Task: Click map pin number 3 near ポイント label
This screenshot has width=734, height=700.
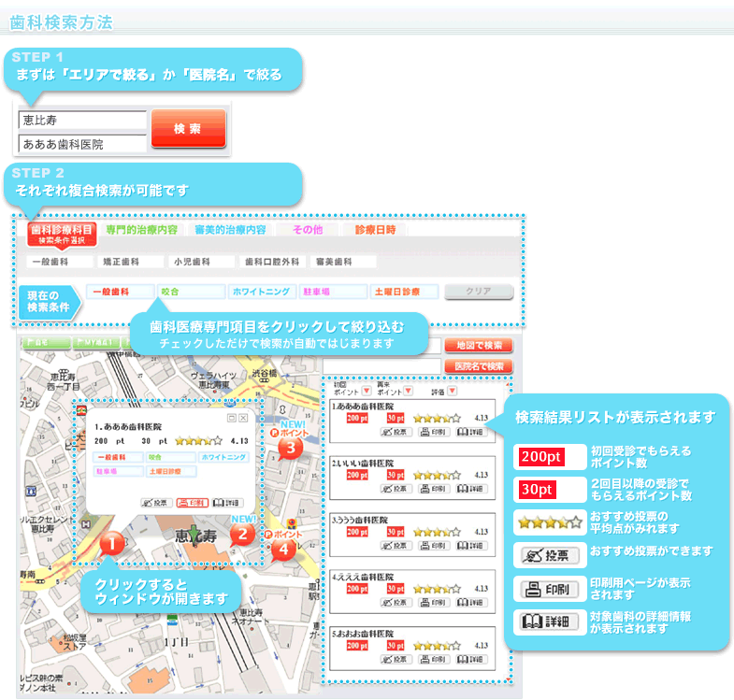Action: [291, 448]
